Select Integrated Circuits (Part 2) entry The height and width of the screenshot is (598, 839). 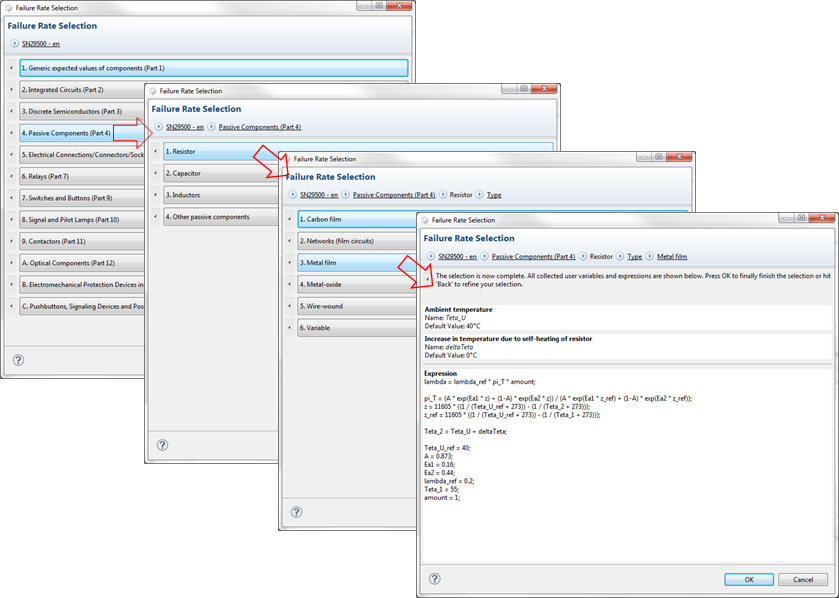(x=82, y=90)
